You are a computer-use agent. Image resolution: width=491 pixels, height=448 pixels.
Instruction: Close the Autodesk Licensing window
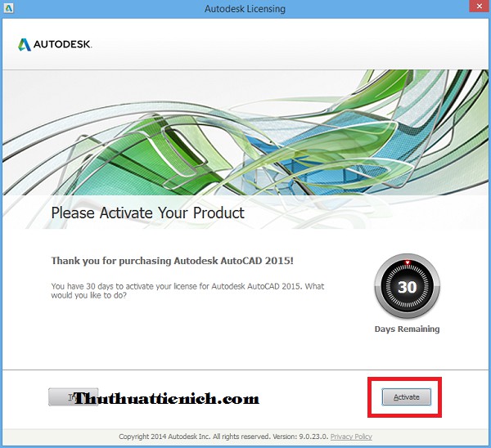point(472,10)
